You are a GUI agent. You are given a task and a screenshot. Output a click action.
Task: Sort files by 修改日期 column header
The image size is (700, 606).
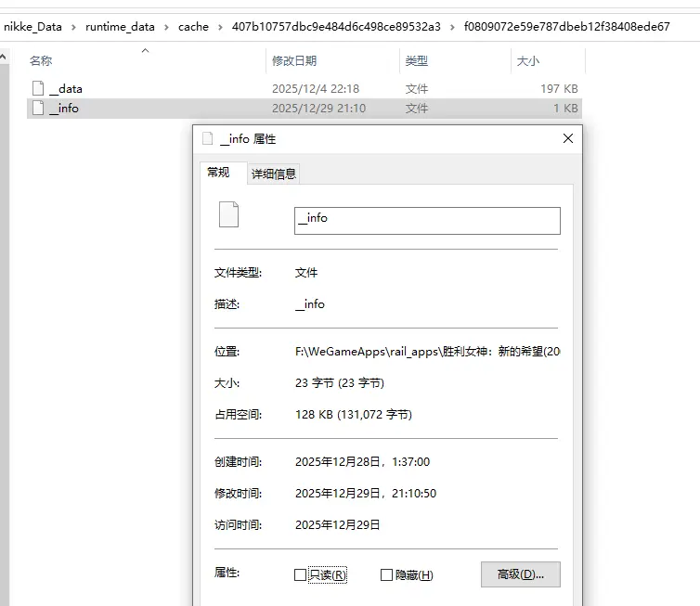point(294,60)
